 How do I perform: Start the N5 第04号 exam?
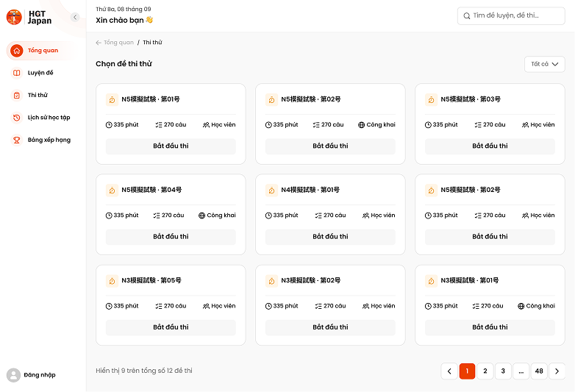pyautogui.click(x=171, y=237)
